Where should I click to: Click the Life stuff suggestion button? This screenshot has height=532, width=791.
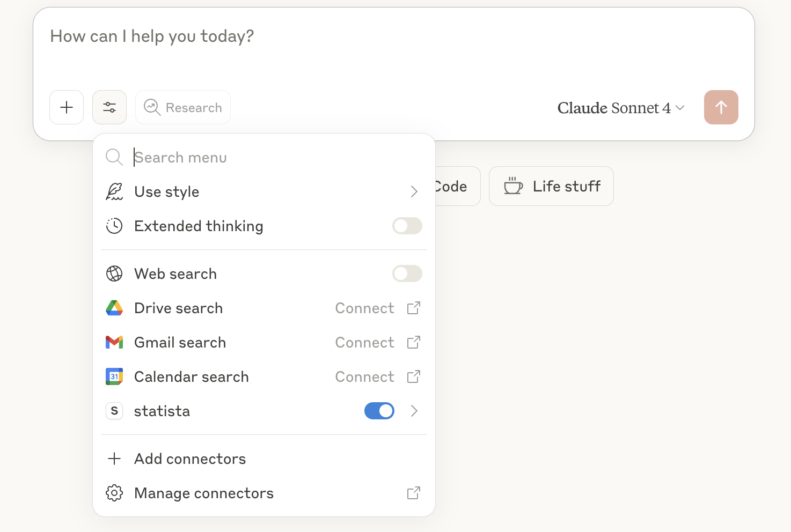pyautogui.click(x=551, y=186)
